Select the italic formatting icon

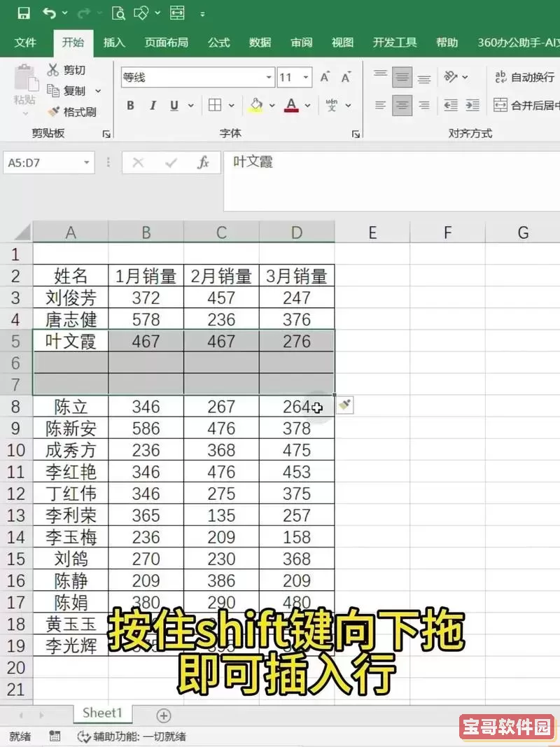click(x=152, y=105)
